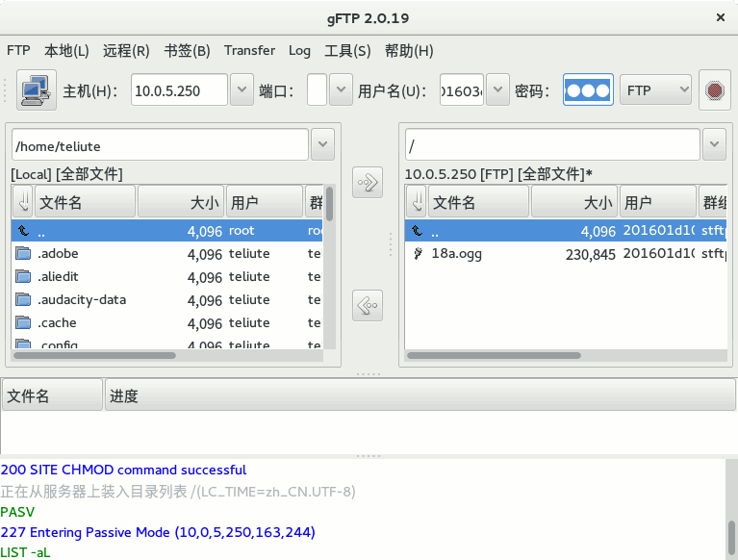Click the 230,845 size value
This screenshot has width=738, height=560.
click(590, 255)
